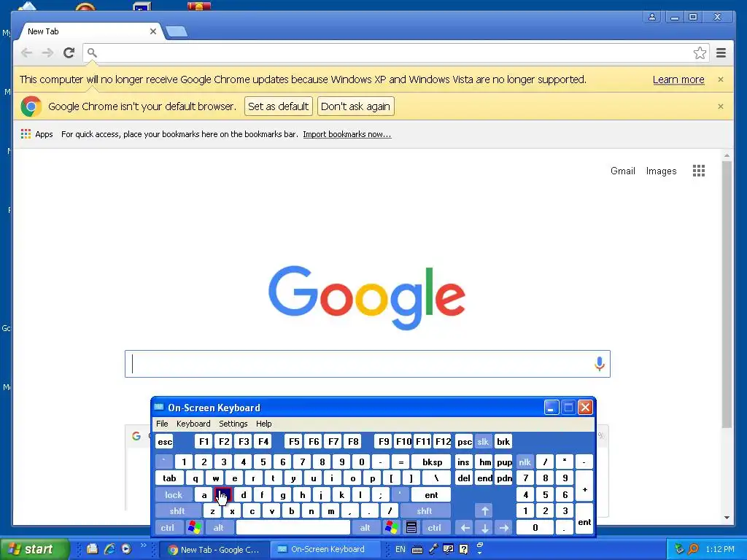Open the Apps shortcut in bookmarks bar

click(36, 134)
